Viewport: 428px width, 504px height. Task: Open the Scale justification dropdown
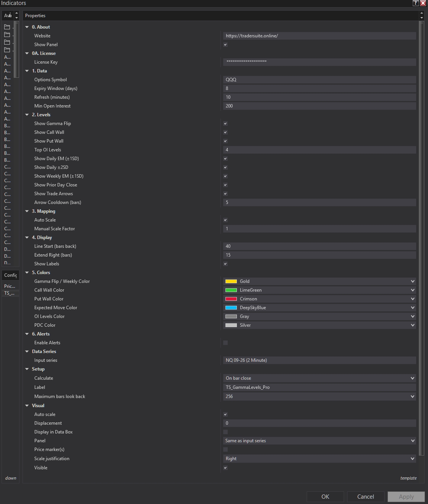320,459
